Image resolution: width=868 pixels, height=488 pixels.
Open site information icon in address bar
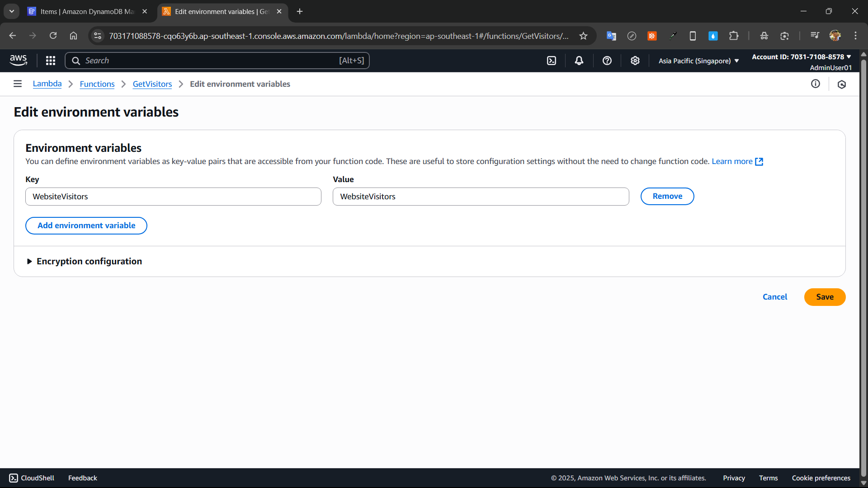pos(98,36)
